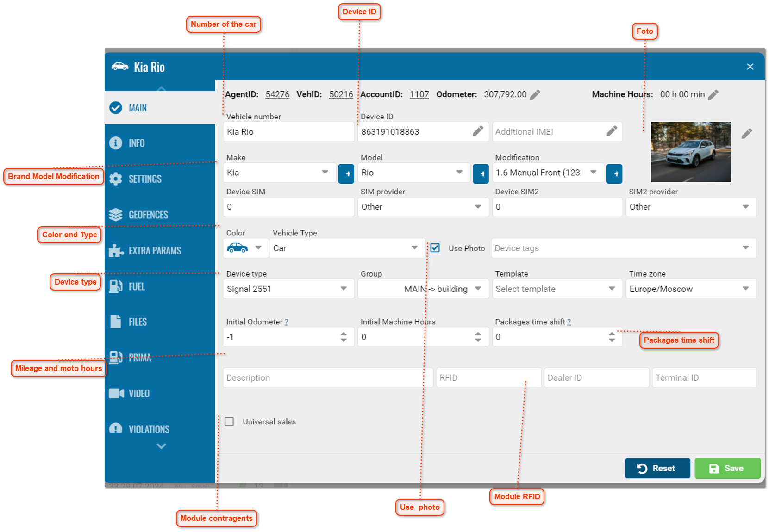The height and width of the screenshot is (532, 769).
Task: Click the VIOLATIONS warning icon
Action: tap(116, 428)
